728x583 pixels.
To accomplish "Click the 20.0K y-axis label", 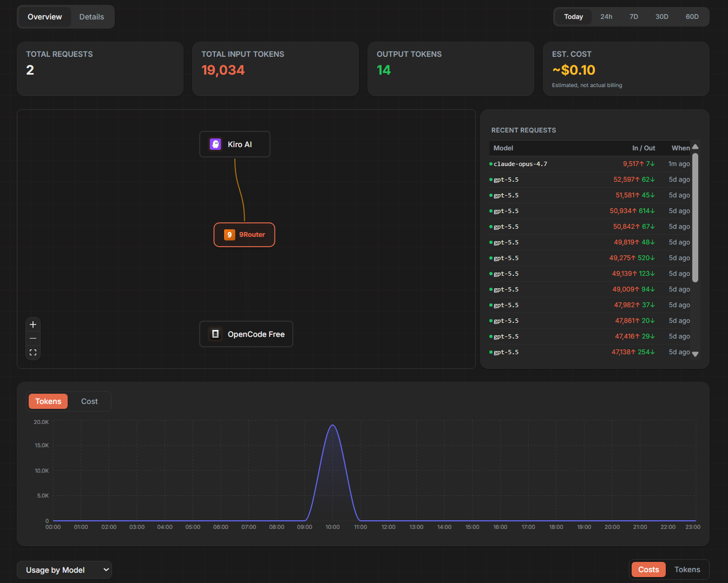I will coord(41,422).
